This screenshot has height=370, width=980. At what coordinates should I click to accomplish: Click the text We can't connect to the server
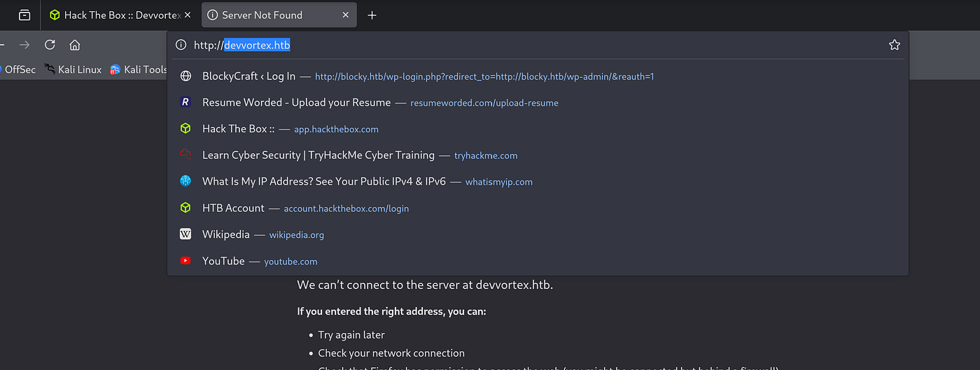pos(425,285)
